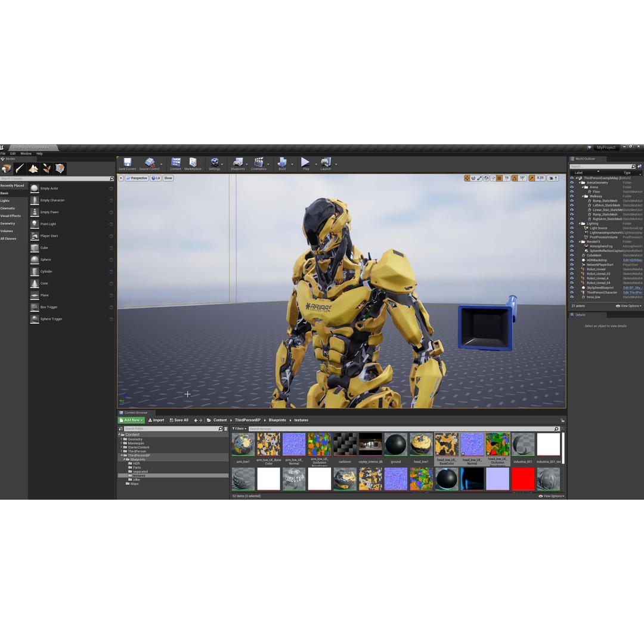Open the Window menu

[x=26, y=154]
